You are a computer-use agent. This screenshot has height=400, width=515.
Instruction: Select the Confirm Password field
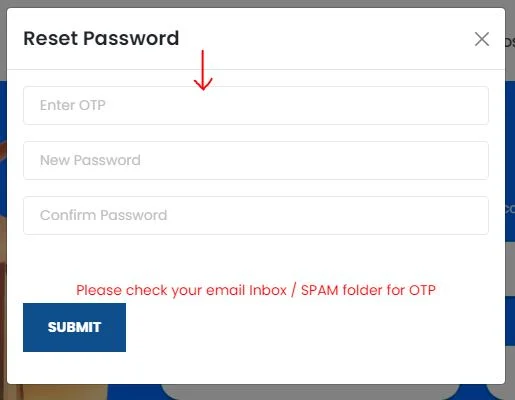pyautogui.click(x=256, y=215)
